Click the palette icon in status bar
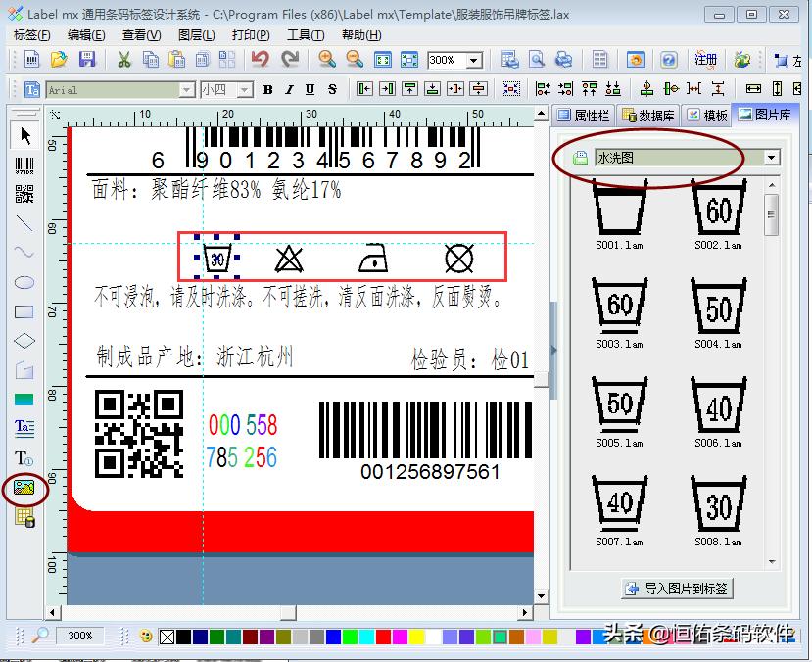 tap(146, 636)
